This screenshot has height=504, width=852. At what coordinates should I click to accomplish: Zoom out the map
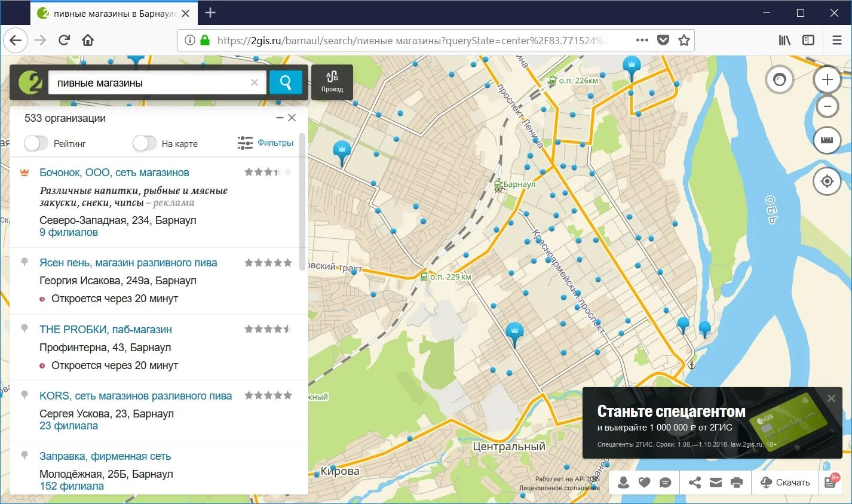coord(827,107)
